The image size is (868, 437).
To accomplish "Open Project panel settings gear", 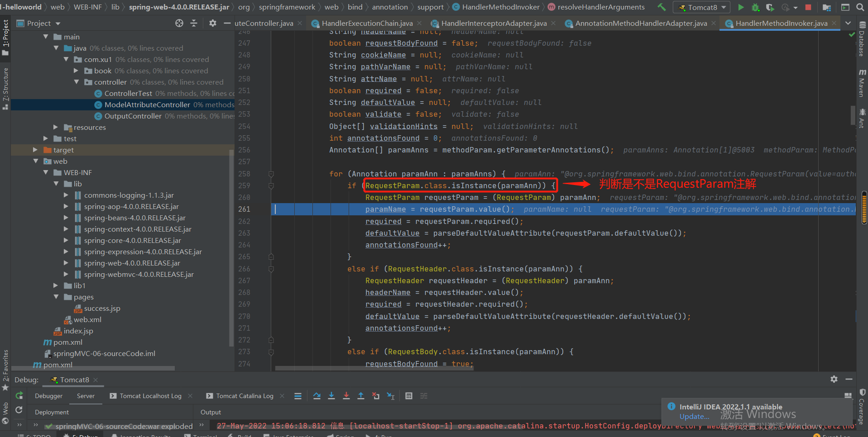I will pyautogui.click(x=213, y=23).
